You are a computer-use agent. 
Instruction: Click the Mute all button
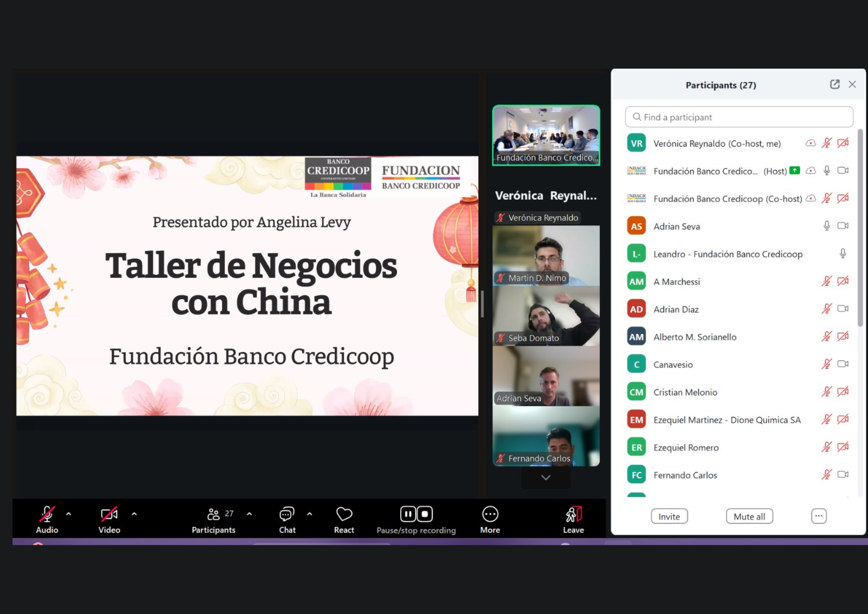click(749, 516)
